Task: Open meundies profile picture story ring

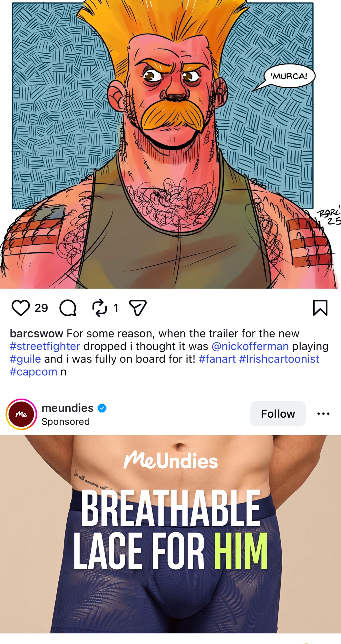Action: 21,414
